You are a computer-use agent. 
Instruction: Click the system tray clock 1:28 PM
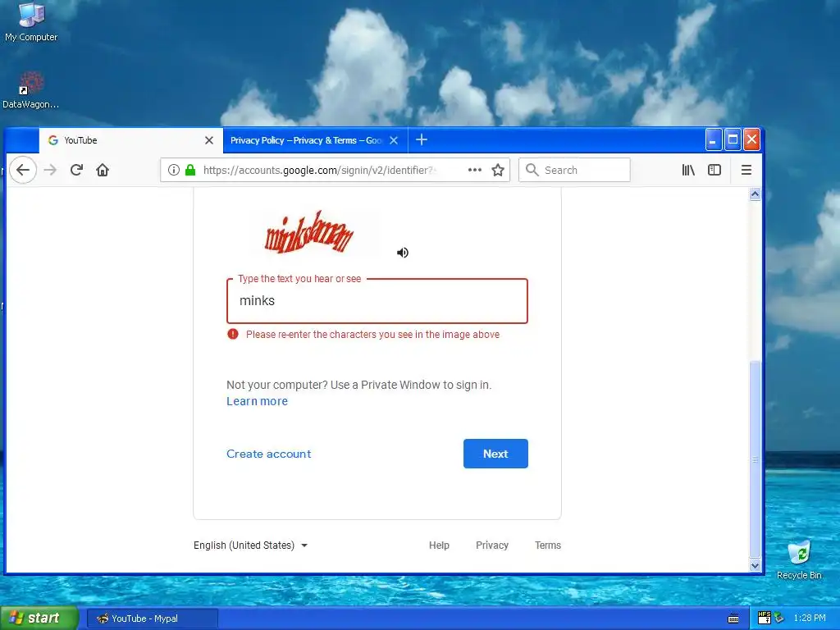tap(810, 619)
